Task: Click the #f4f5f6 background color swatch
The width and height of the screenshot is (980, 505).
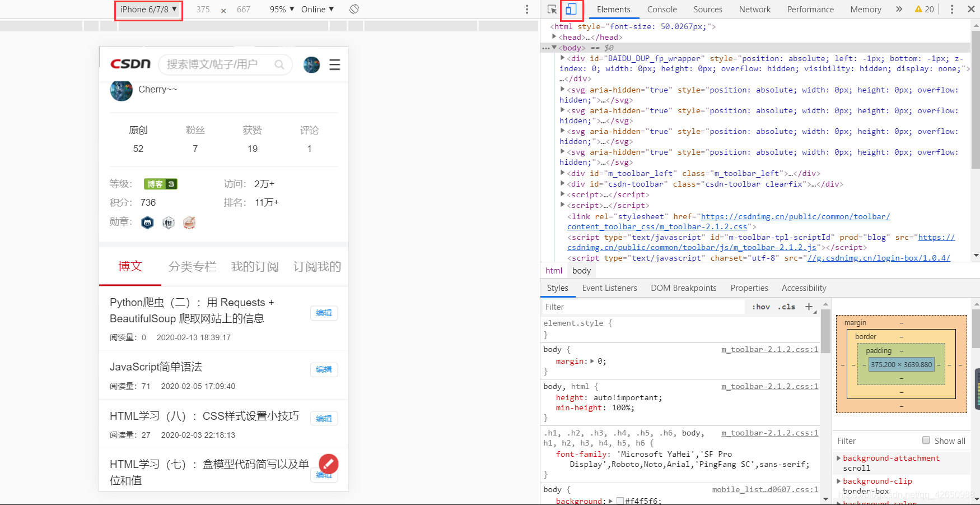Action: pyautogui.click(x=620, y=501)
